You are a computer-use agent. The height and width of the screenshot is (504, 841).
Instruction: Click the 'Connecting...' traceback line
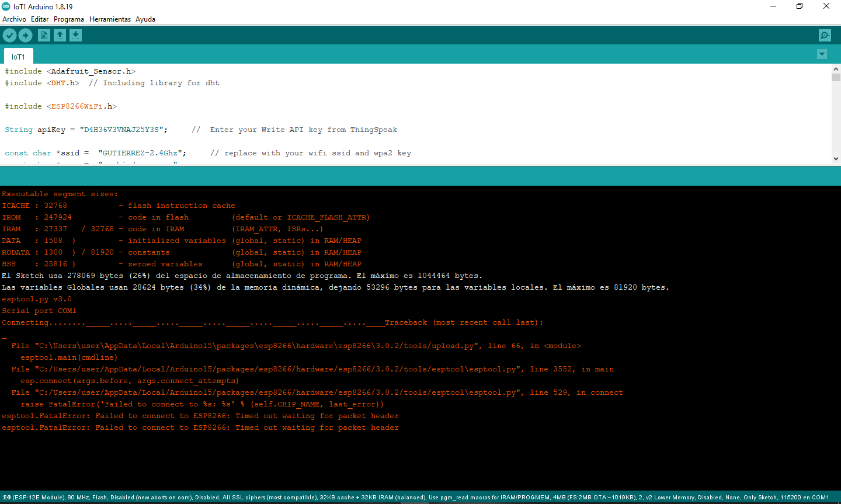tap(273, 322)
